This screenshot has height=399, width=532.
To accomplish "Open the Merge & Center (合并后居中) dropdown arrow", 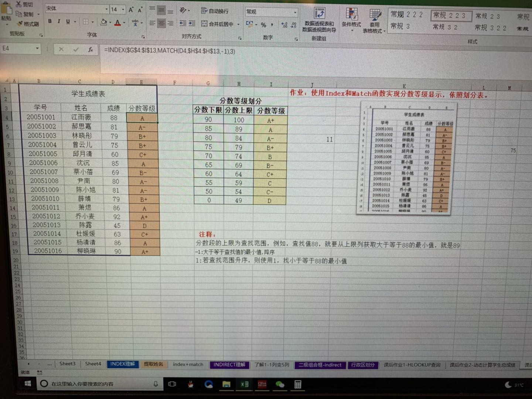I will coord(238,24).
